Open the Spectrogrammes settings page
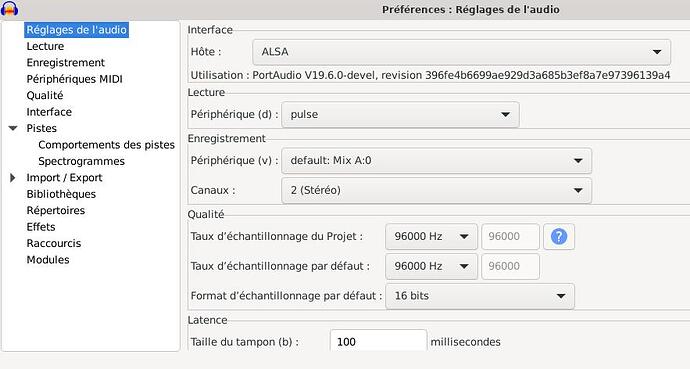This screenshot has width=690, height=369. coord(81,161)
